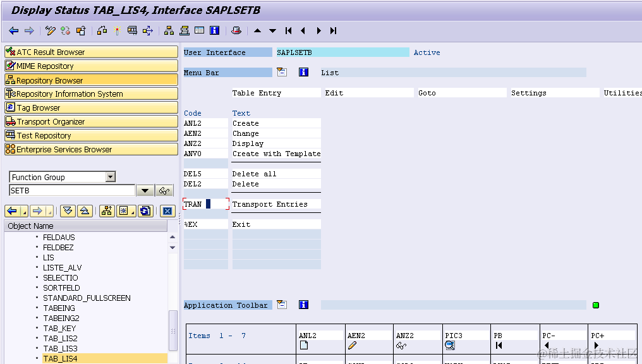Click the refresh object list icon
642x364 pixels.
(145, 211)
